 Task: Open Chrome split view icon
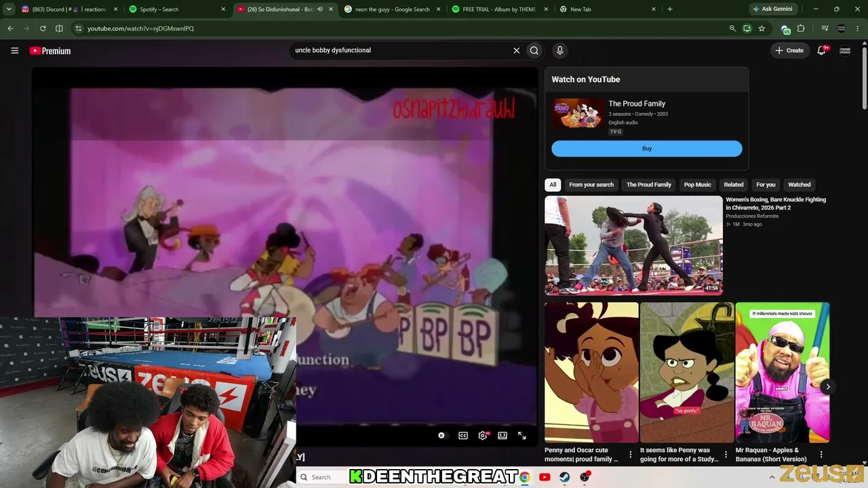coord(59,28)
